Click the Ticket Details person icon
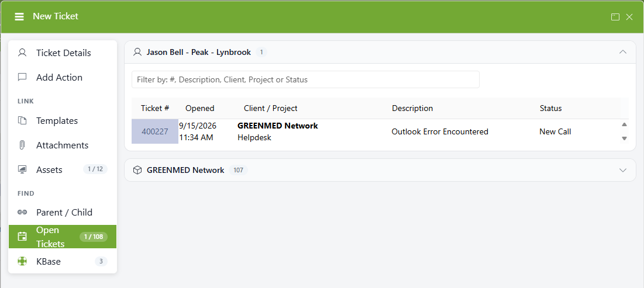The height and width of the screenshot is (288, 644). (x=22, y=53)
